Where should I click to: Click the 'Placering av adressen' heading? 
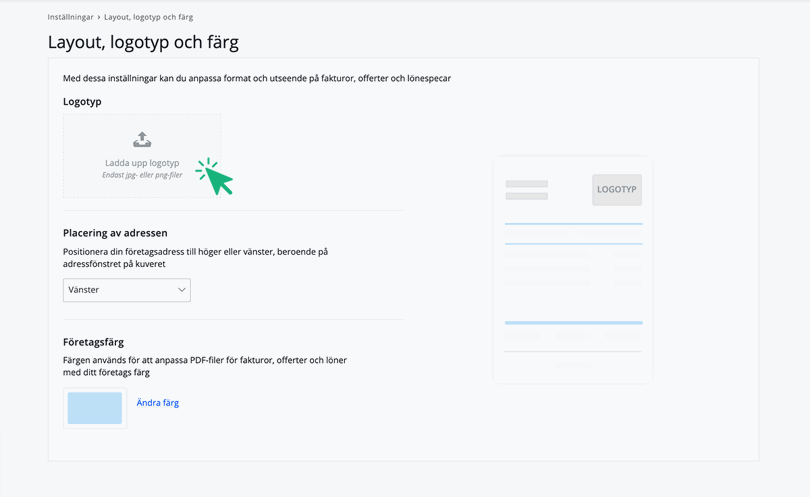point(115,233)
